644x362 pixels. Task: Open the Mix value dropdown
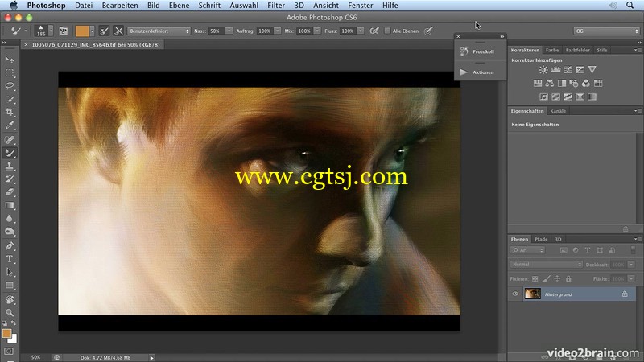click(x=317, y=31)
